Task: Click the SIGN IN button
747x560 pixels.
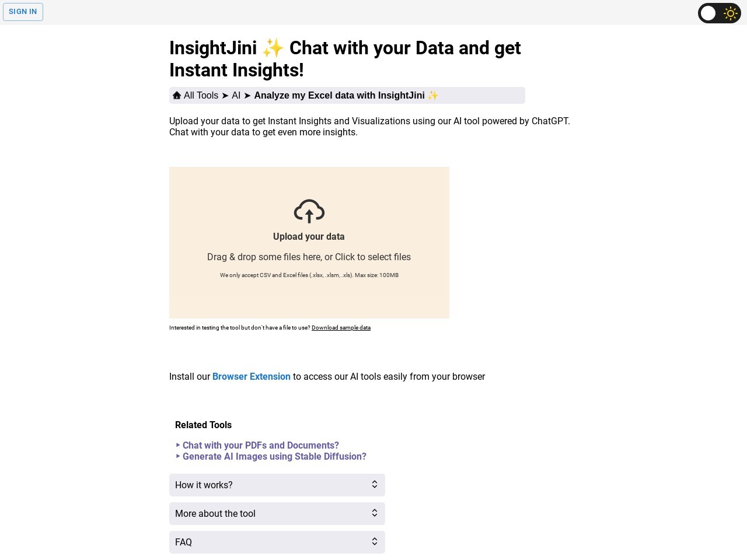Action: pyautogui.click(x=23, y=12)
